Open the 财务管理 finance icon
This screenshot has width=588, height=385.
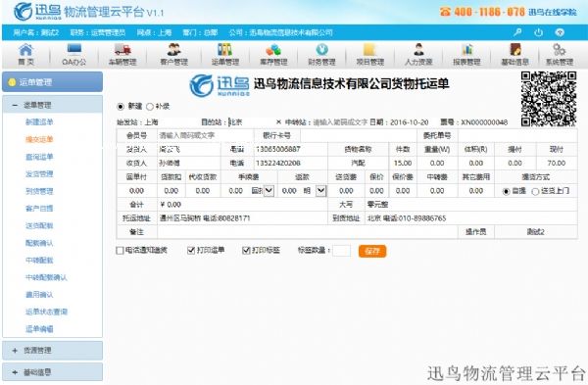pos(321,50)
